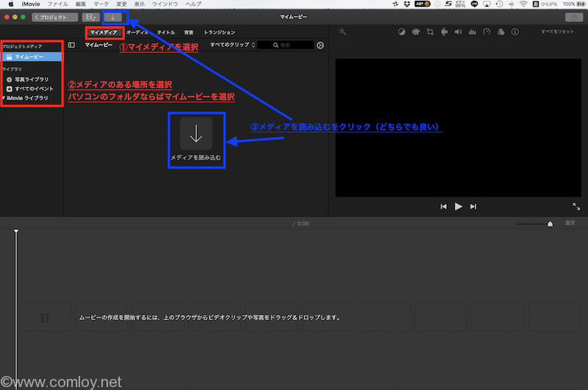The image size is (588, 390).
Task: Open the Apple menu
Action: pos(11,4)
